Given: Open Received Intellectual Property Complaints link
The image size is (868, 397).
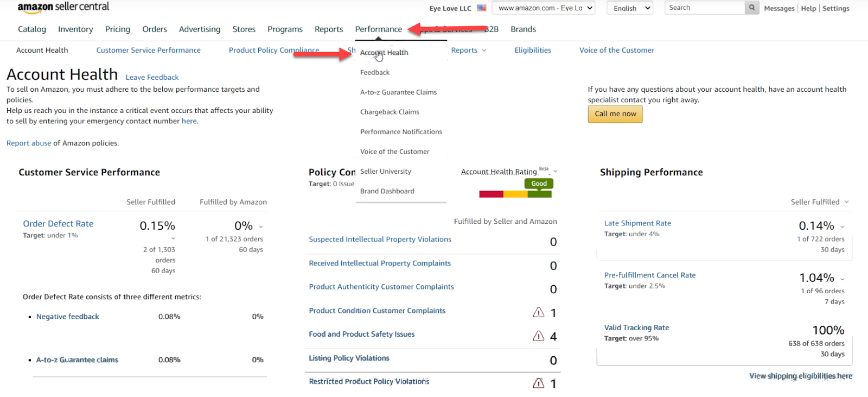Looking at the screenshot, I should point(380,263).
